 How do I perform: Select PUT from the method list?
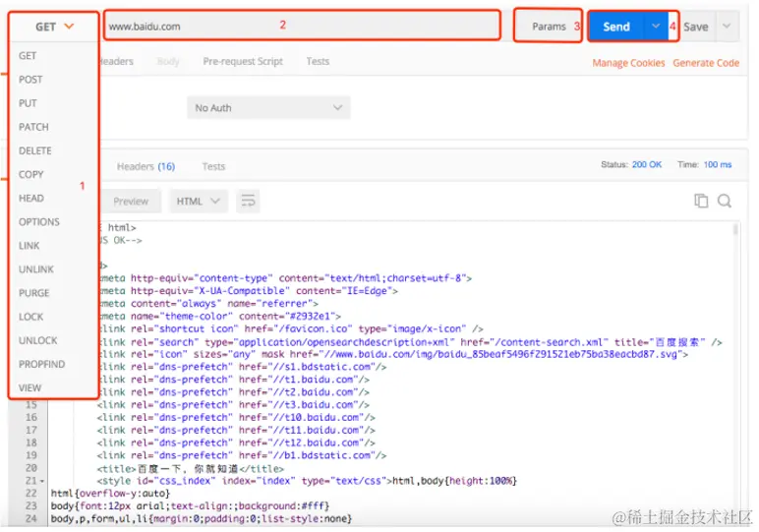[28, 103]
